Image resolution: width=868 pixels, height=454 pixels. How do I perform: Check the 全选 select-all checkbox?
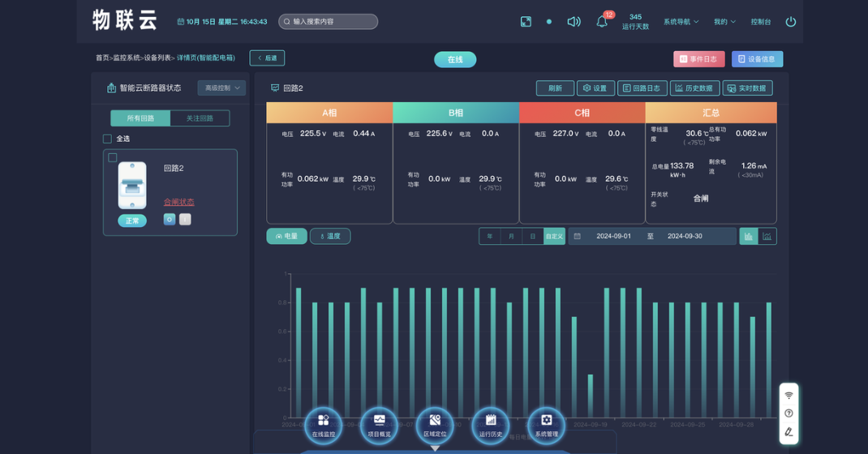click(x=107, y=139)
